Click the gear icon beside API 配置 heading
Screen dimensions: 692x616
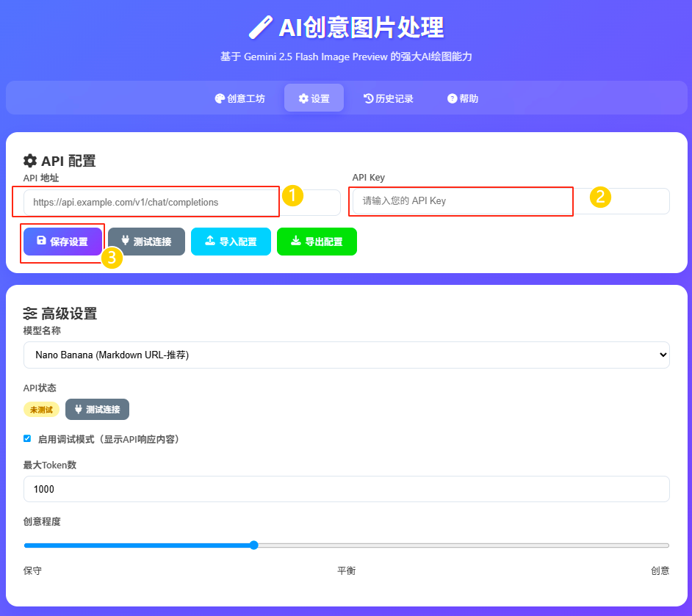[x=30, y=161]
